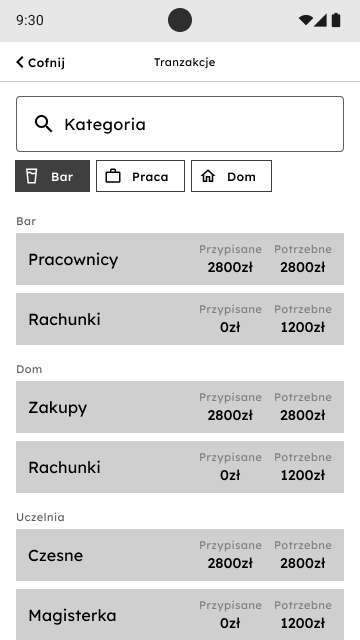Tap the glass icon on Bar chip
This screenshot has height=640, width=360.
(31, 176)
